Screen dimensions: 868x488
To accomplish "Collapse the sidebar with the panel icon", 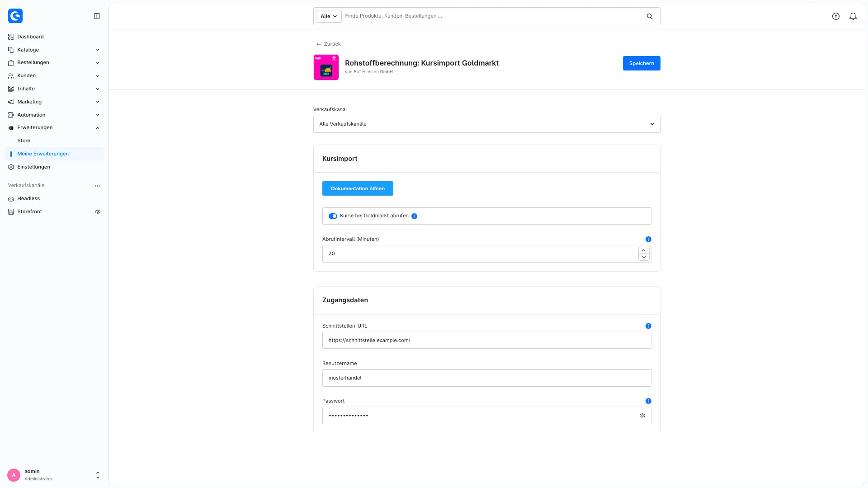I will pos(97,16).
